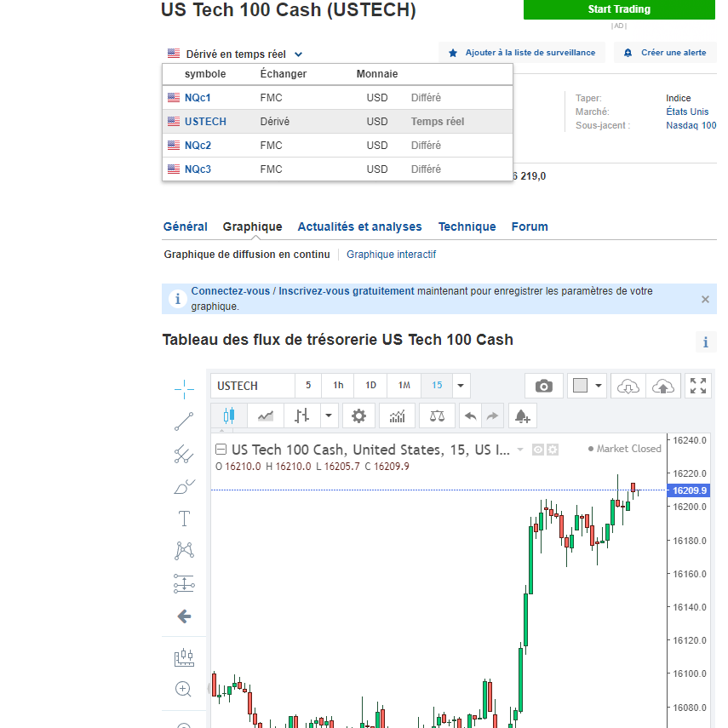728x728 pixels.
Task: Open the time interval dropdown arrow
Action: pyautogui.click(x=461, y=386)
